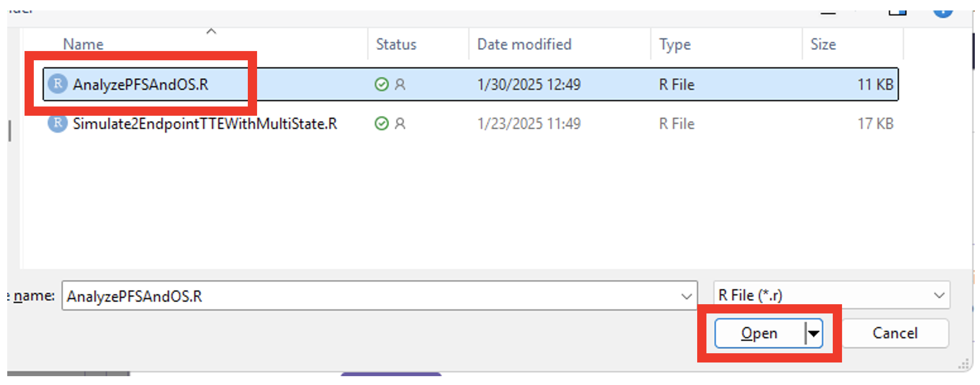Viewport: 980px width, 385px height.
Task: Click the shared person icon for Simulate2EndpointTTEWithMultiState.R
Action: (400, 123)
